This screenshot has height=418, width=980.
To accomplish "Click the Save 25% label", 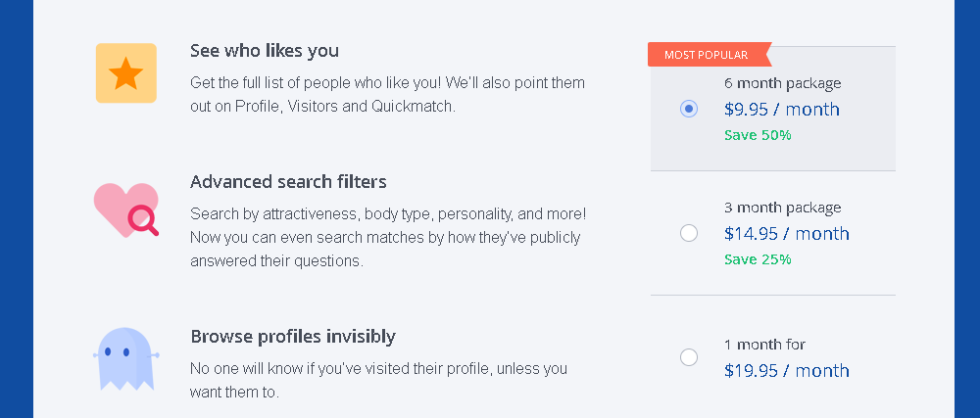I will tap(759, 258).
